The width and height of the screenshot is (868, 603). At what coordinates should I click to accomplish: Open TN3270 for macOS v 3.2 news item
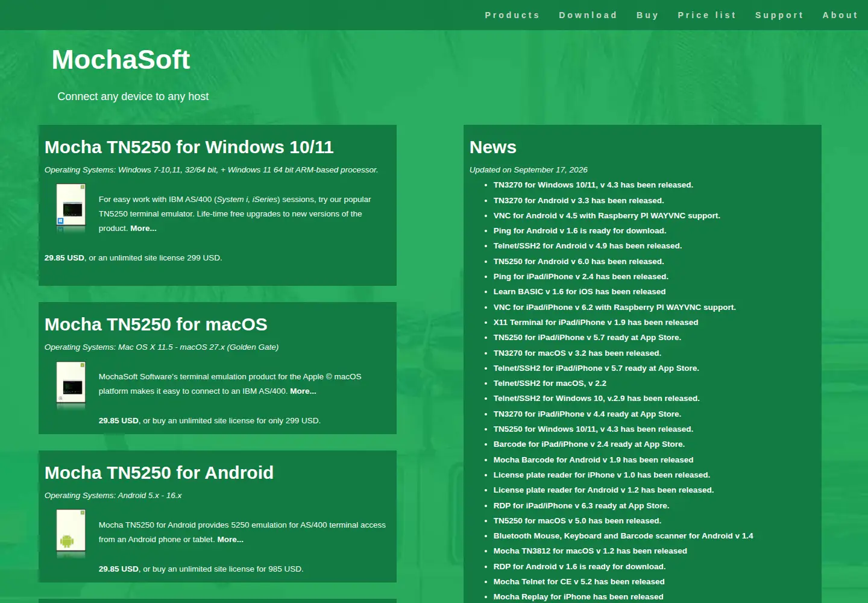(x=577, y=353)
